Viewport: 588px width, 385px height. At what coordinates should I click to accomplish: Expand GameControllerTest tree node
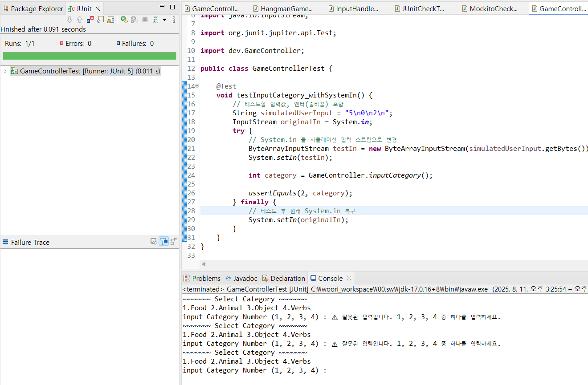point(5,71)
